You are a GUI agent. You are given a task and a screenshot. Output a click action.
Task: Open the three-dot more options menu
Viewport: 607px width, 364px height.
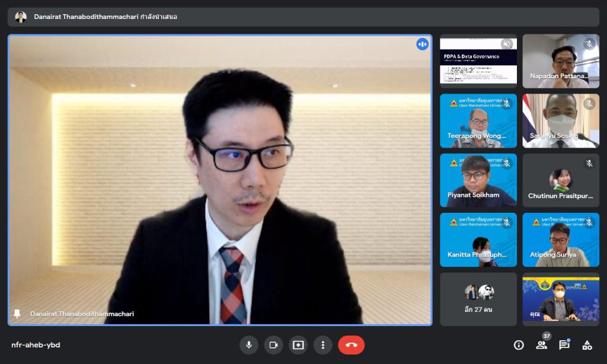pyautogui.click(x=322, y=345)
